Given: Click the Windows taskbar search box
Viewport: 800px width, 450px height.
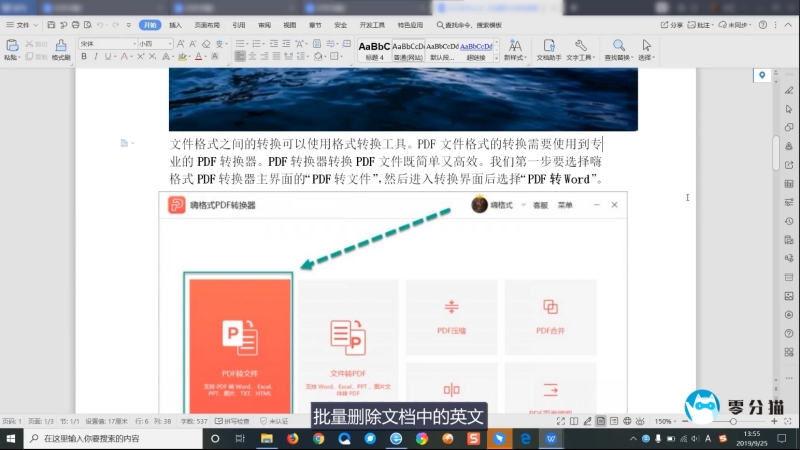Looking at the screenshot, I should [110, 439].
